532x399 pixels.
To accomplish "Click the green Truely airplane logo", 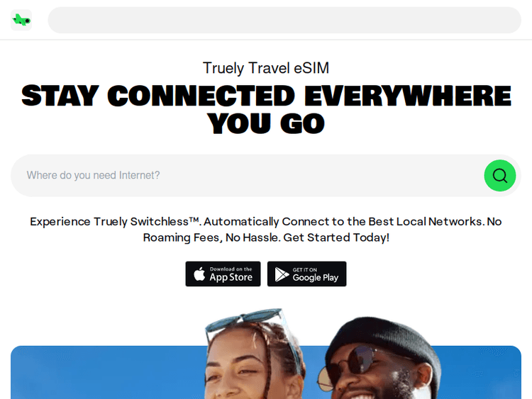I will click(x=21, y=21).
